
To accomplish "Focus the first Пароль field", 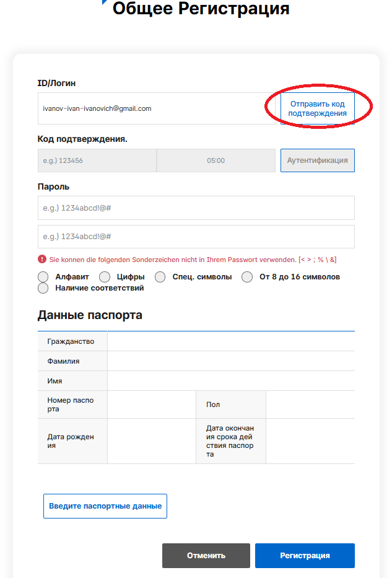I will click(196, 208).
